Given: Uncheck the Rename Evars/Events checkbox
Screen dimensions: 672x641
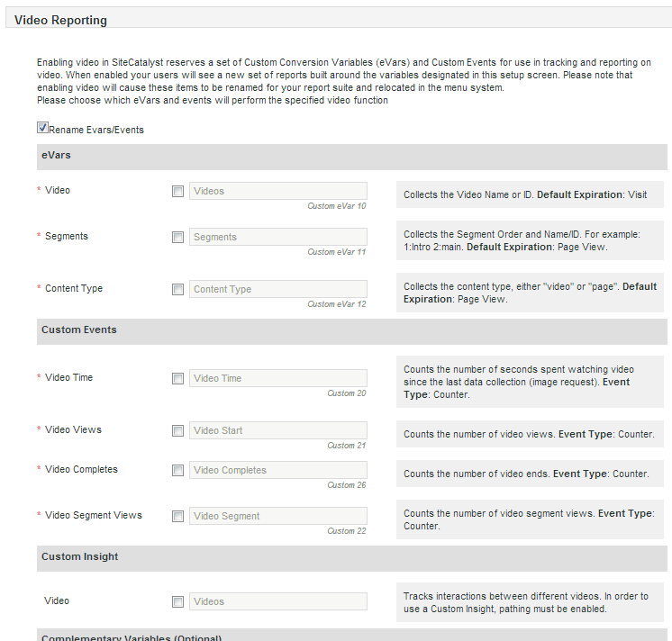Looking at the screenshot, I should pos(42,129).
